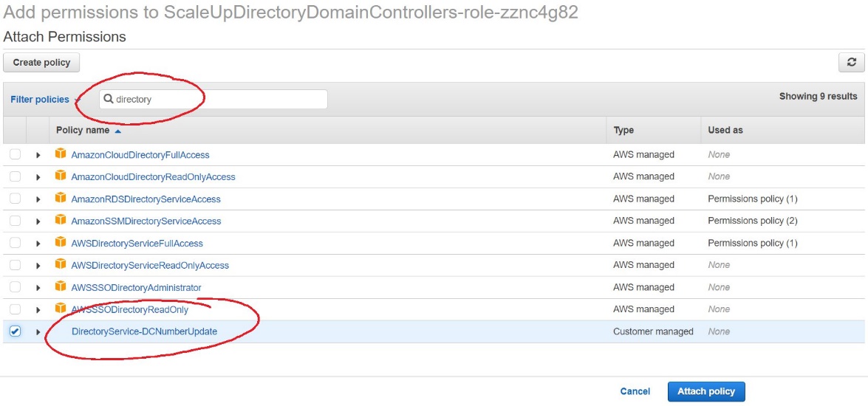The width and height of the screenshot is (868, 406).
Task: Click the Create policy button
Action: tap(41, 63)
